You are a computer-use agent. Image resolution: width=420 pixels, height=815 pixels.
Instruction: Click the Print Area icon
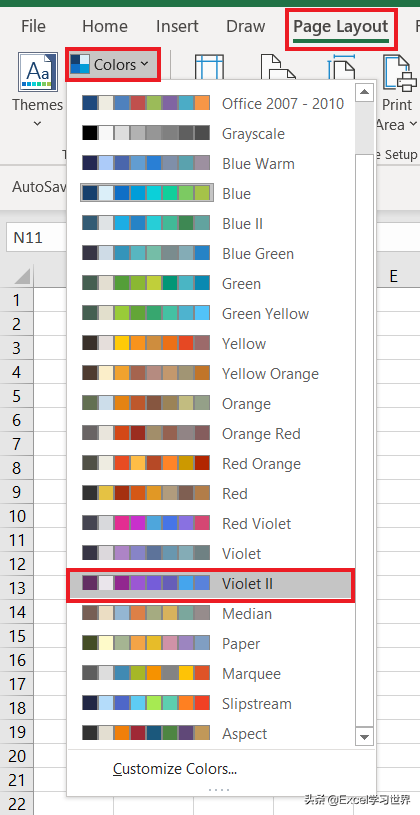point(399,73)
